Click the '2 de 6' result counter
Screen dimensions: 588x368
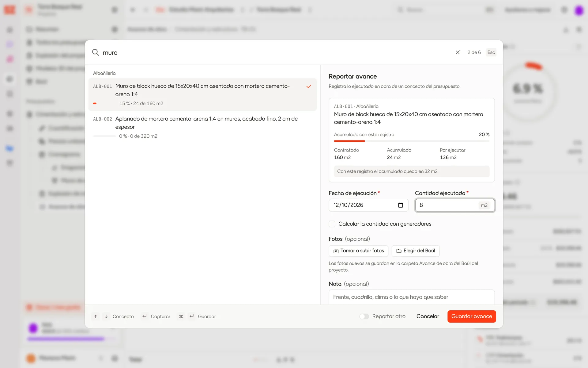(x=474, y=52)
